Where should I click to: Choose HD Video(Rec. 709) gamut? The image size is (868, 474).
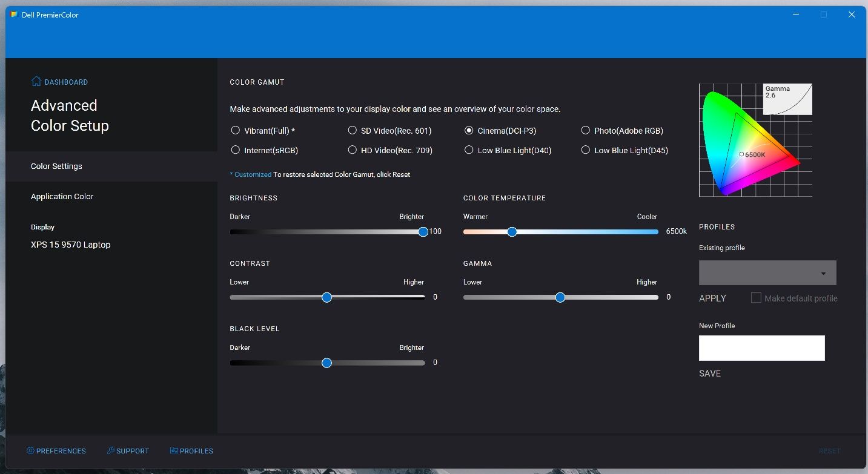[353, 150]
